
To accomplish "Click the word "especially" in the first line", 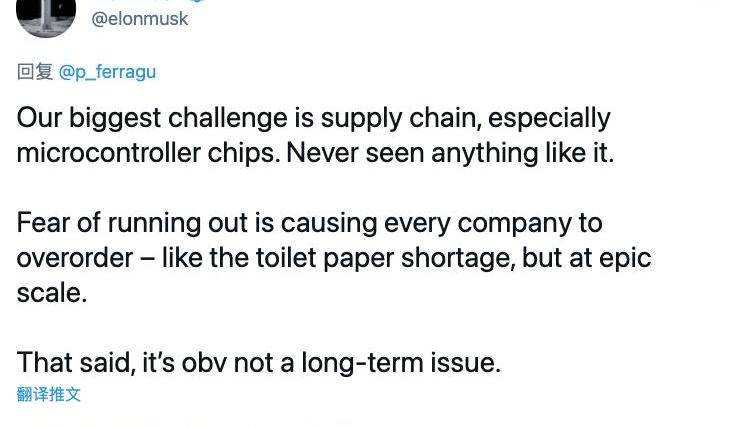I will (549, 118).
